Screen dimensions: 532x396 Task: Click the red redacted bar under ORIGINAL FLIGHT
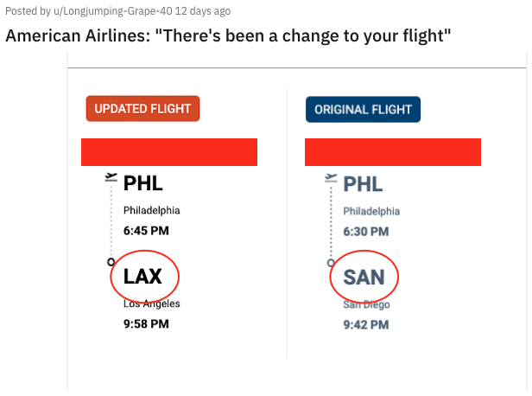[393, 152]
